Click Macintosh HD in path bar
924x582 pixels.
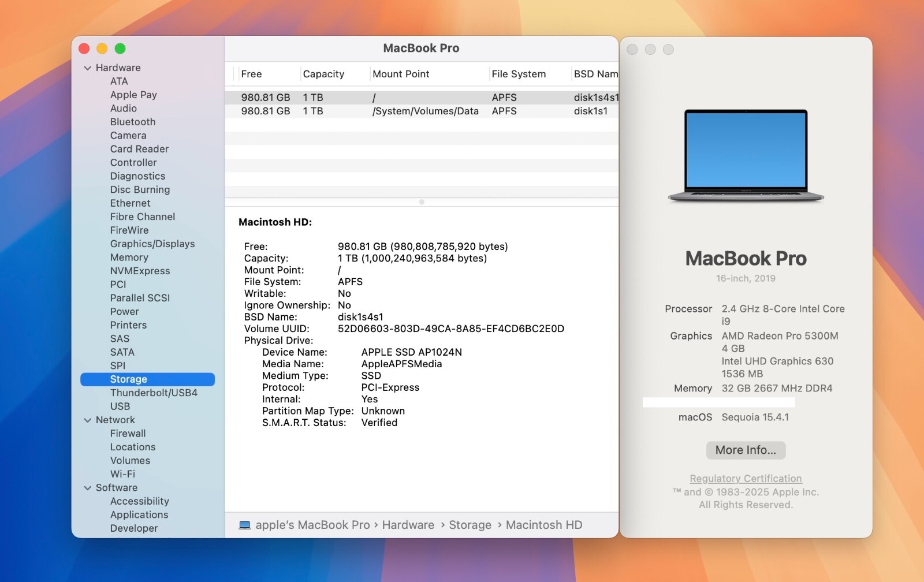point(544,525)
